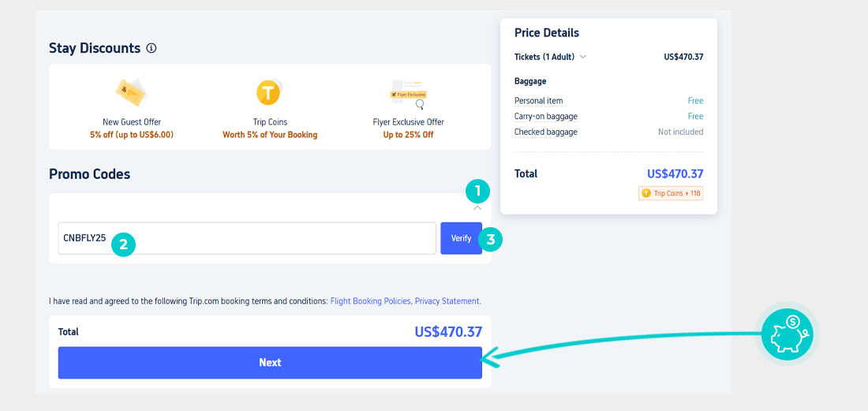This screenshot has width=868, height=411.
Task: Click 5% off New Guest Offer text
Action: pyautogui.click(x=132, y=134)
